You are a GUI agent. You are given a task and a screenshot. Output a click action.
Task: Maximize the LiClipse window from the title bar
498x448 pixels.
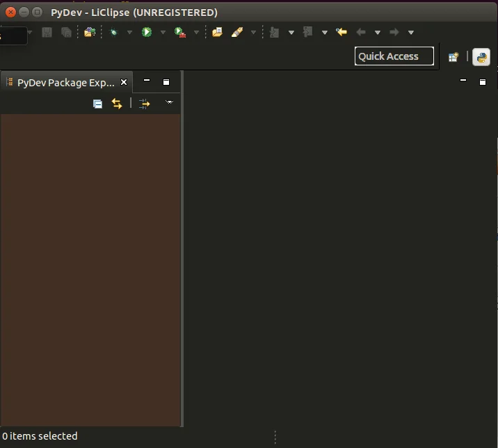pyautogui.click(x=37, y=13)
